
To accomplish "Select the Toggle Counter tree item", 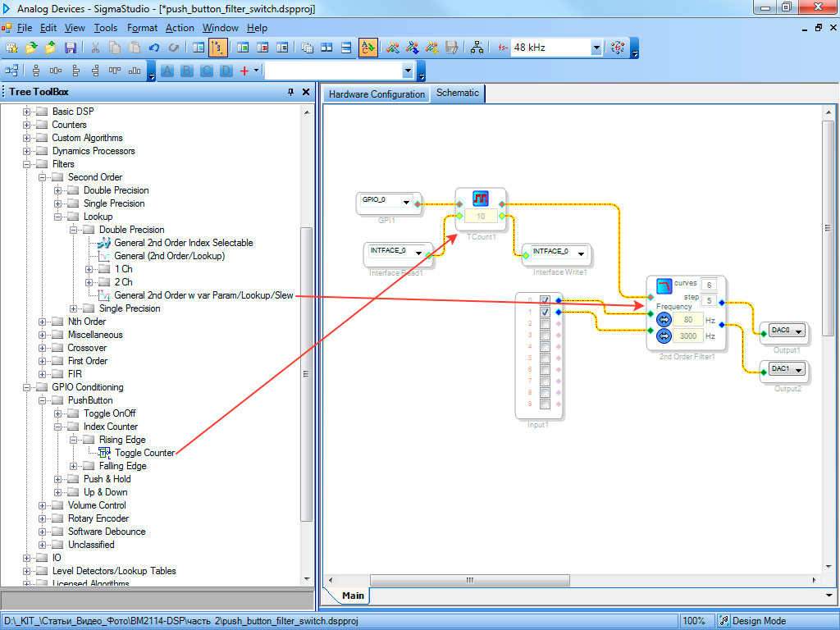I will (x=144, y=453).
